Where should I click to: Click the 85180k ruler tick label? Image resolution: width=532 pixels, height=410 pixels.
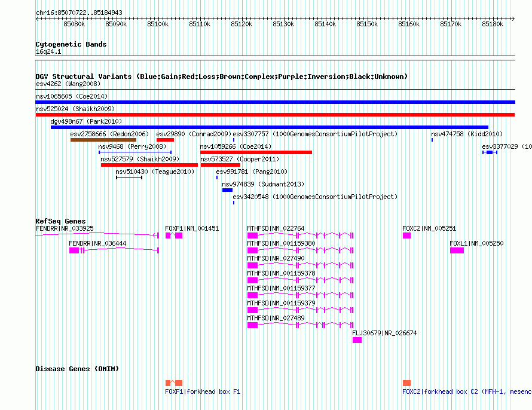point(493,24)
